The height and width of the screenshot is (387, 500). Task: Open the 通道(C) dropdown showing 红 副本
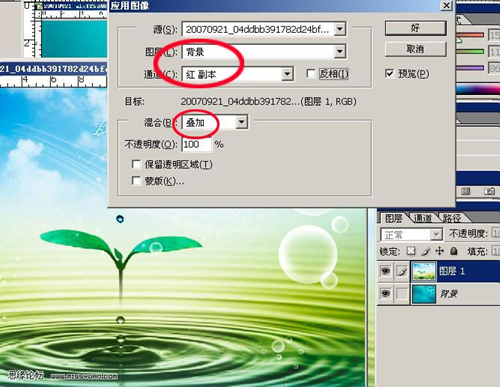click(x=287, y=74)
